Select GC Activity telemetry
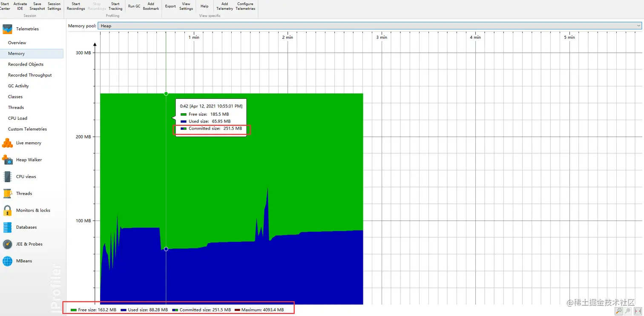Viewport: 644px width, 316px height. click(x=18, y=86)
